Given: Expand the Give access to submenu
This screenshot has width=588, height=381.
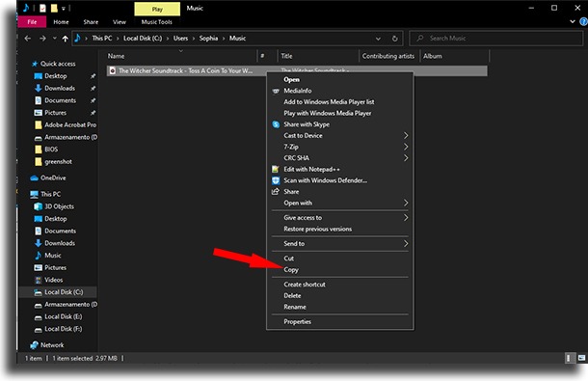Looking at the screenshot, I should (339, 218).
